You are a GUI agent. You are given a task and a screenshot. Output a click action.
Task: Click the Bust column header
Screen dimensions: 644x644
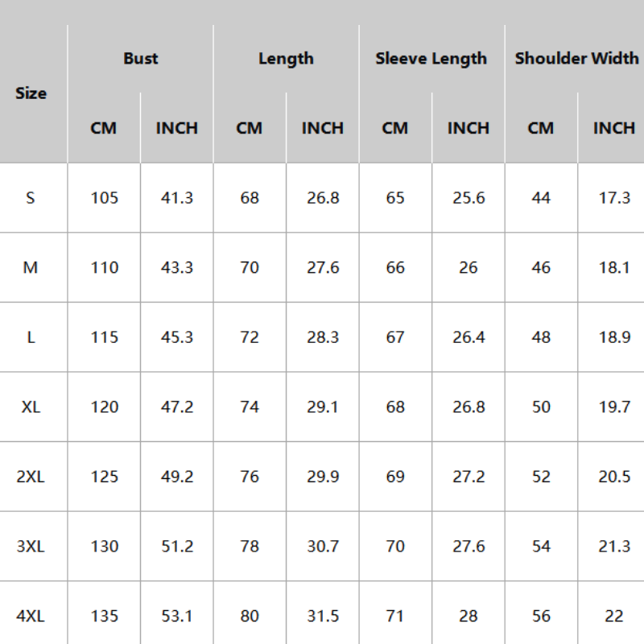[x=141, y=59]
